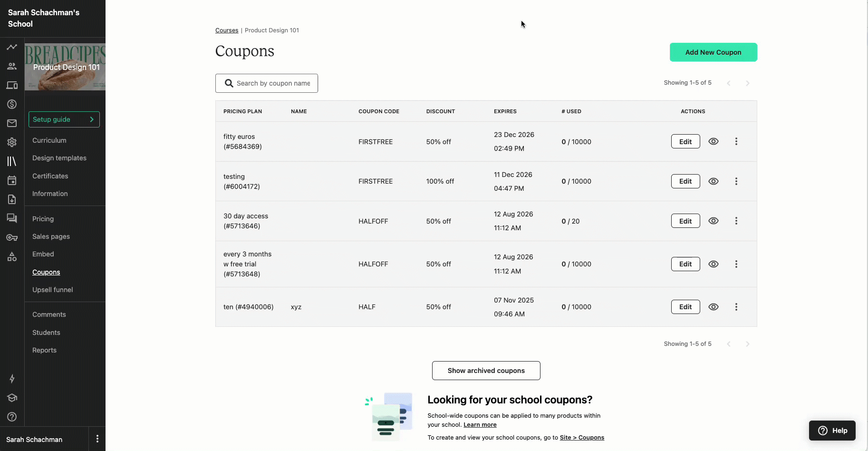Go to next page using top chevron
Image resolution: width=868 pixels, height=451 pixels.
(748, 83)
